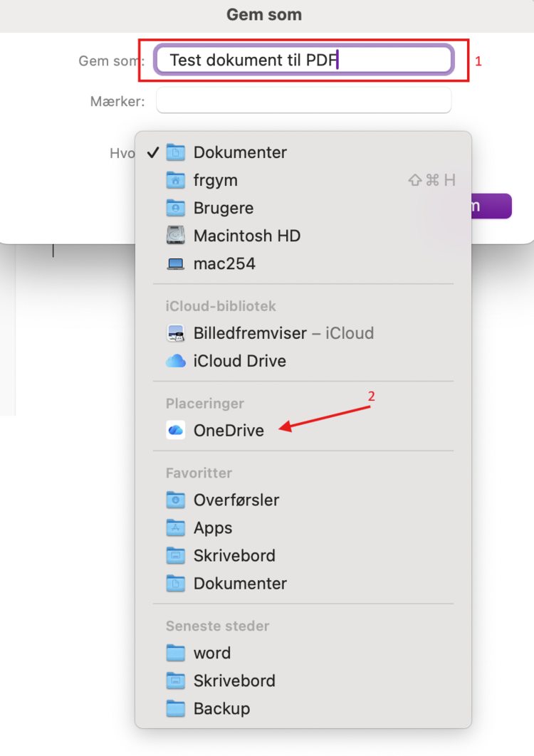
Task: Click the frgym home folder icon
Action: tap(176, 180)
